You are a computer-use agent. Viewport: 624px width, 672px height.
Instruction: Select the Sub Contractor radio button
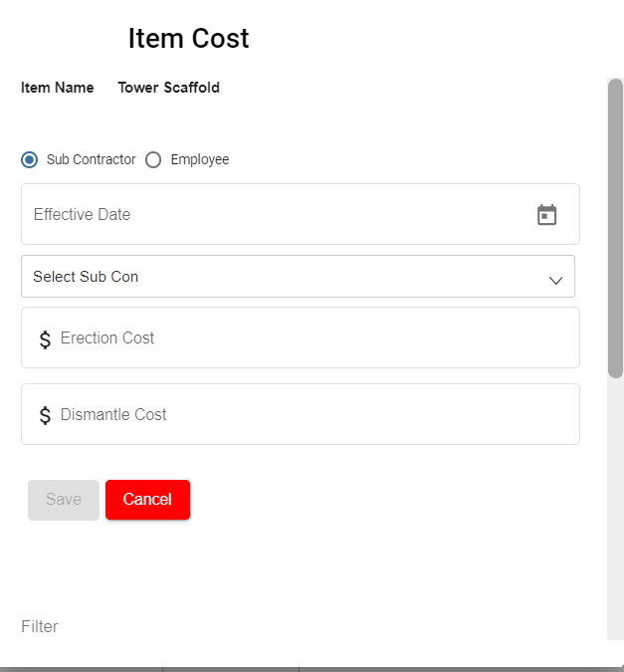30,160
